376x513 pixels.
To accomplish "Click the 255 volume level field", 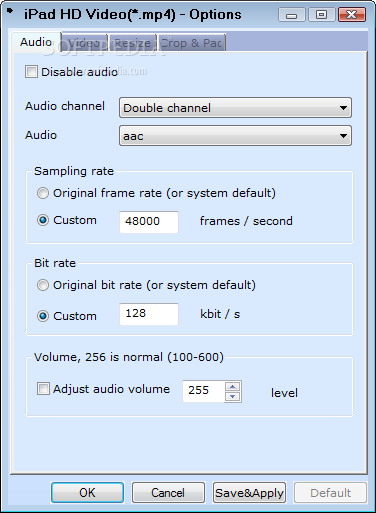I will 204,391.
